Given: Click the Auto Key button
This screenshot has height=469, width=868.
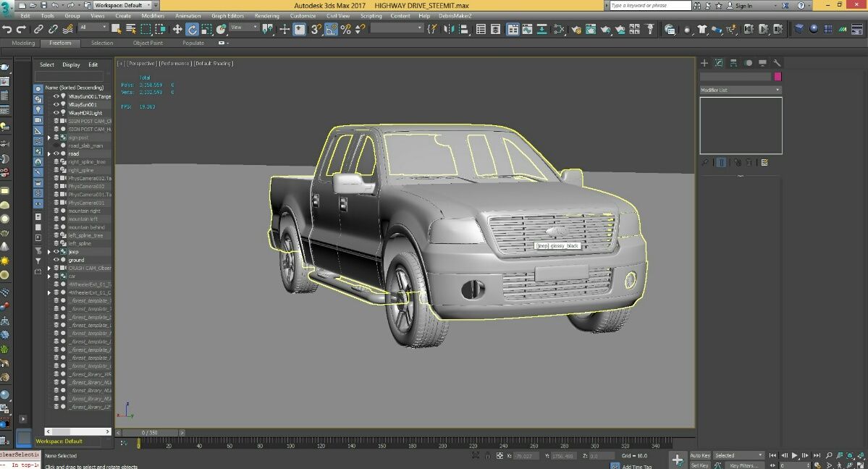Looking at the screenshot, I should [700, 455].
